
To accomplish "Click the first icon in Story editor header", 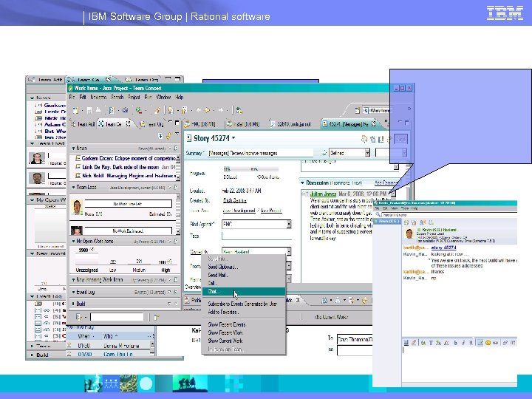I will [364, 139].
